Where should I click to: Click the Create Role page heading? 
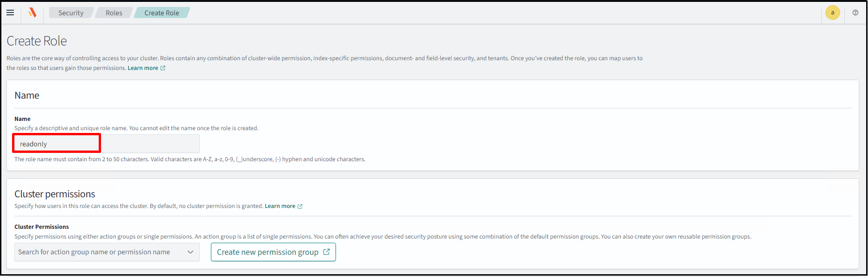(37, 41)
